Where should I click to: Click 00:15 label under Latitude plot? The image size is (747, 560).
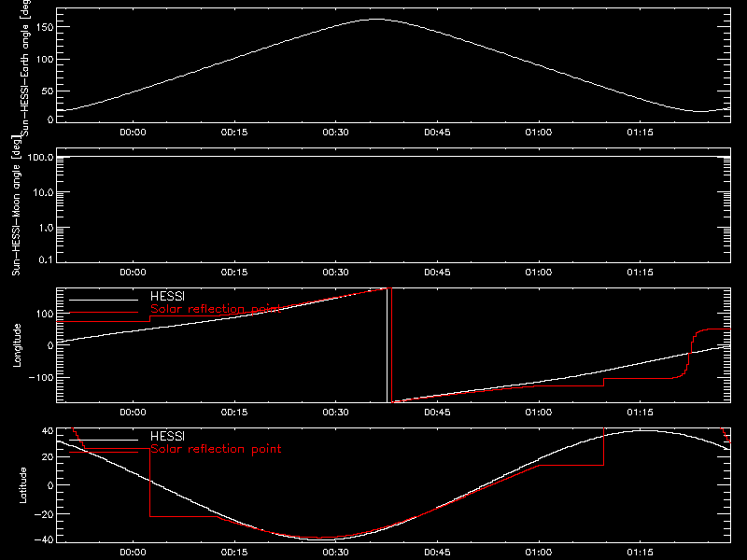[x=234, y=553]
